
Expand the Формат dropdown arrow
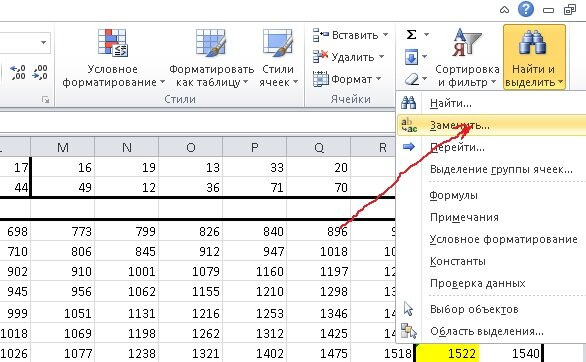point(378,79)
